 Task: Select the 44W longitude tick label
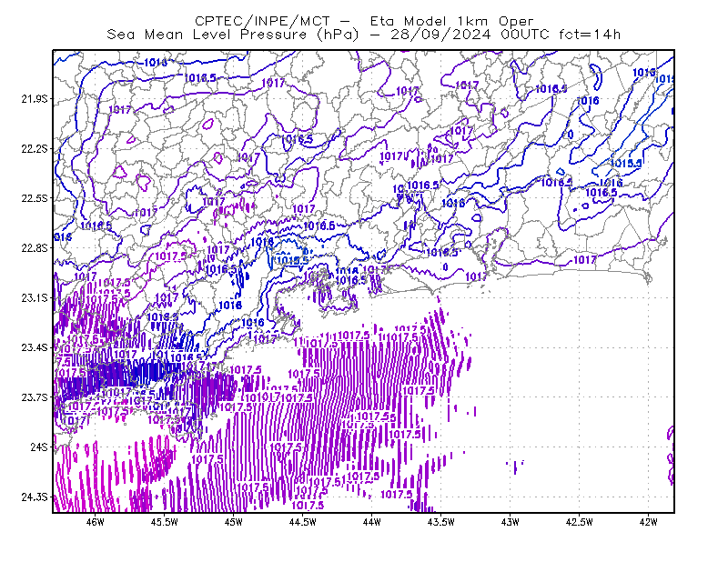pos(372,522)
